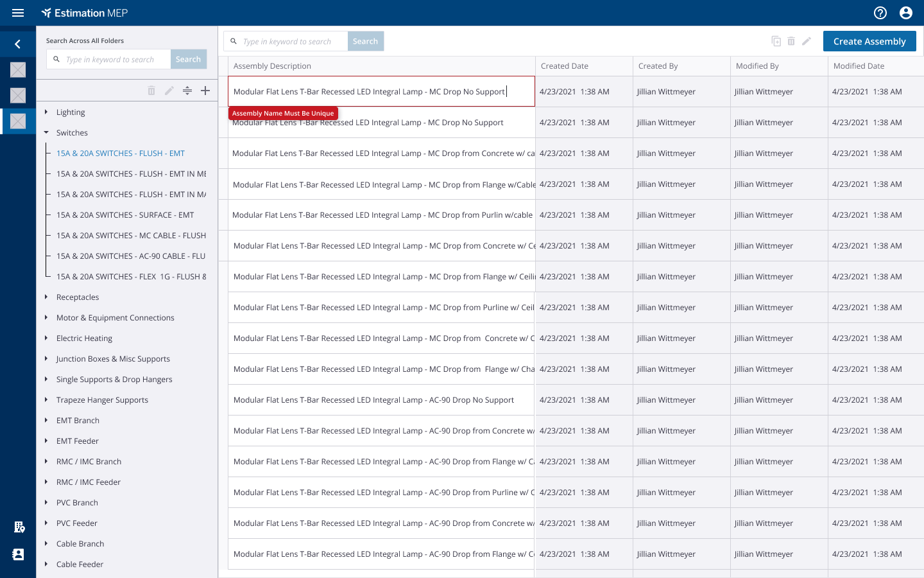The height and width of the screenshot is (578, 924).
Task: Select row AC-90 Drop No Support
Action: tap(381, 400)
